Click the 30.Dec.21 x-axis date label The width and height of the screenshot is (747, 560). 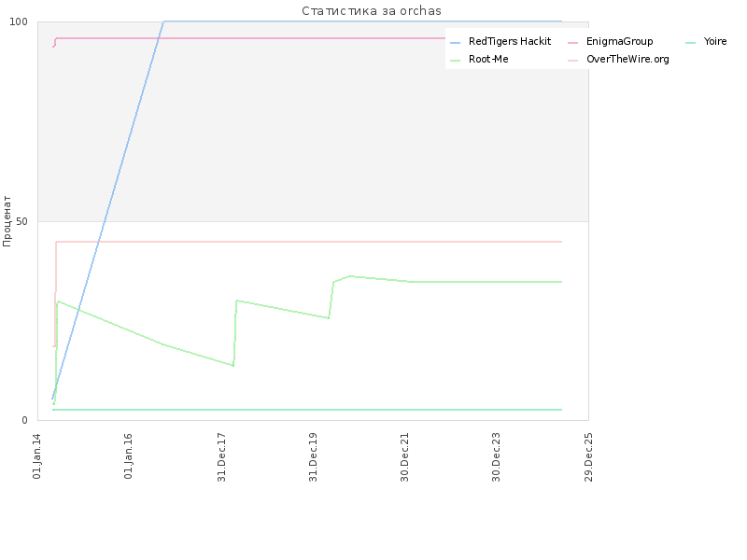(x=405, y=457)
